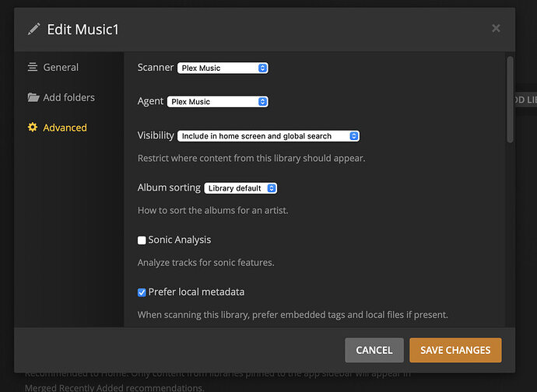
Task: Select the Advanced tab
Action: [x=65, y=128]
